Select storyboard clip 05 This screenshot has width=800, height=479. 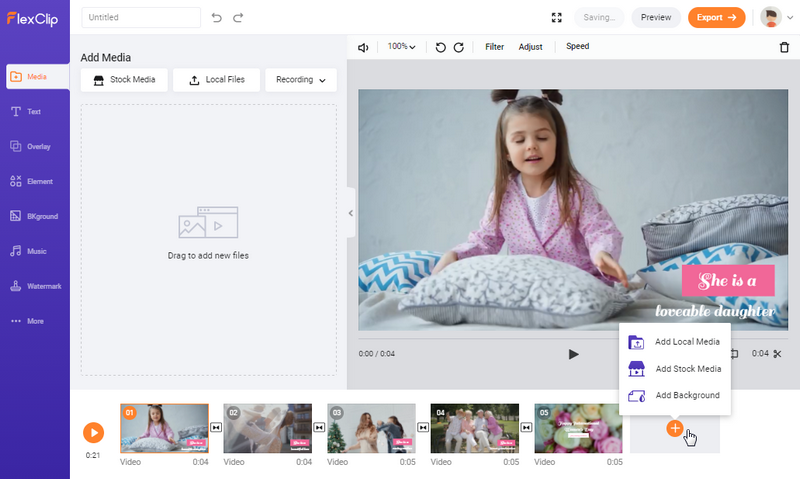[x=578, y=428]
